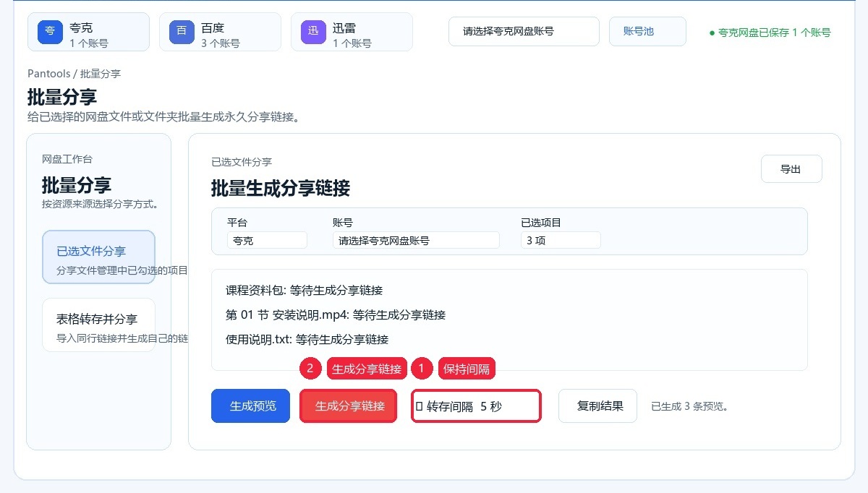This screenshot has width=868, height=493.
Task: Click the 导出 button
Action: pyautogui.click(x=791, y=169)
